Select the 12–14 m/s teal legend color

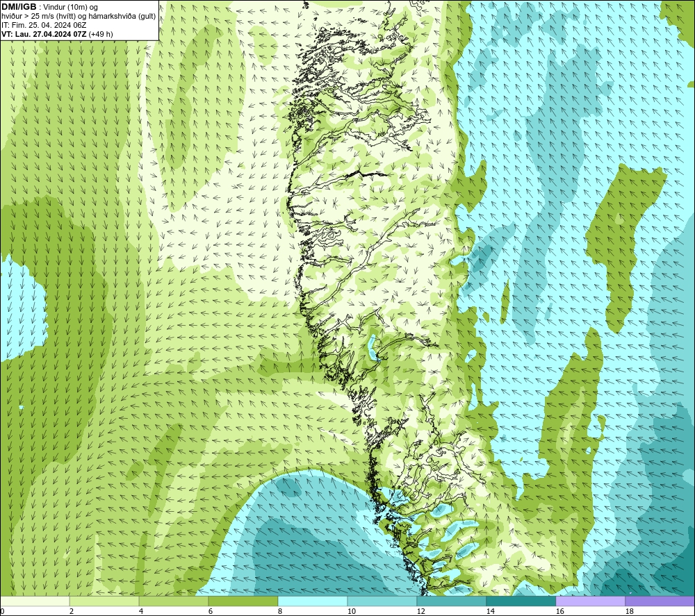(451, 601)
